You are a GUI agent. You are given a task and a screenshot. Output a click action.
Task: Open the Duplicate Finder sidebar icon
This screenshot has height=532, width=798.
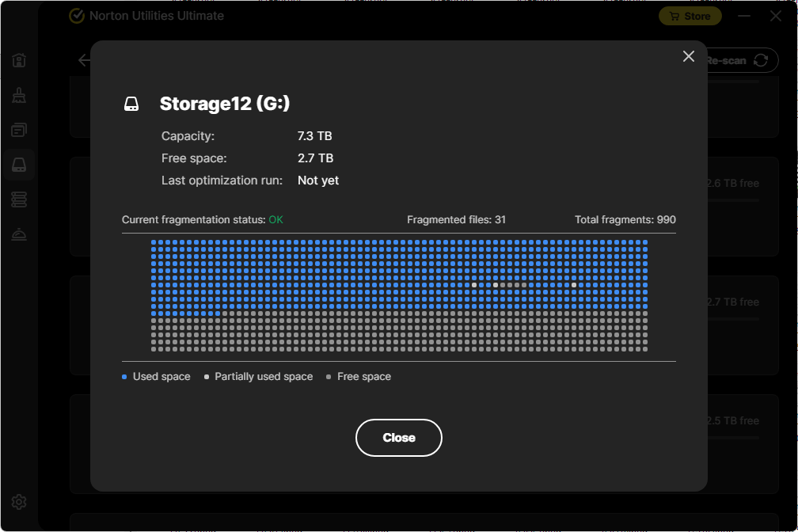(x=19, y=129)
